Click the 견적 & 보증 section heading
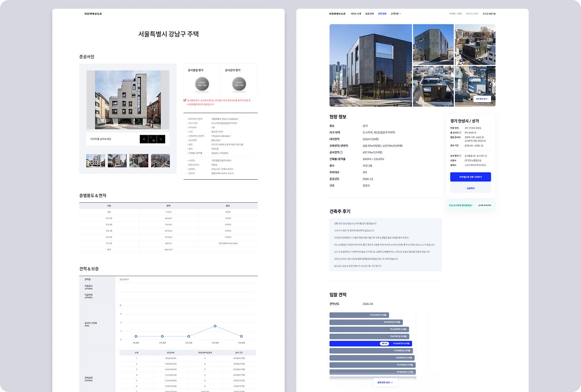 (89, 269)
